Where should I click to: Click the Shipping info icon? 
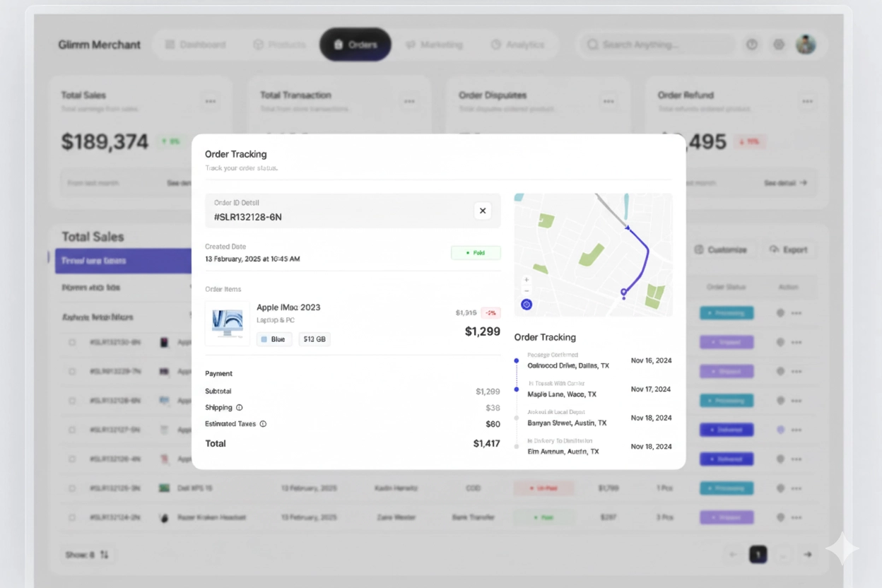tap(239, 408)
